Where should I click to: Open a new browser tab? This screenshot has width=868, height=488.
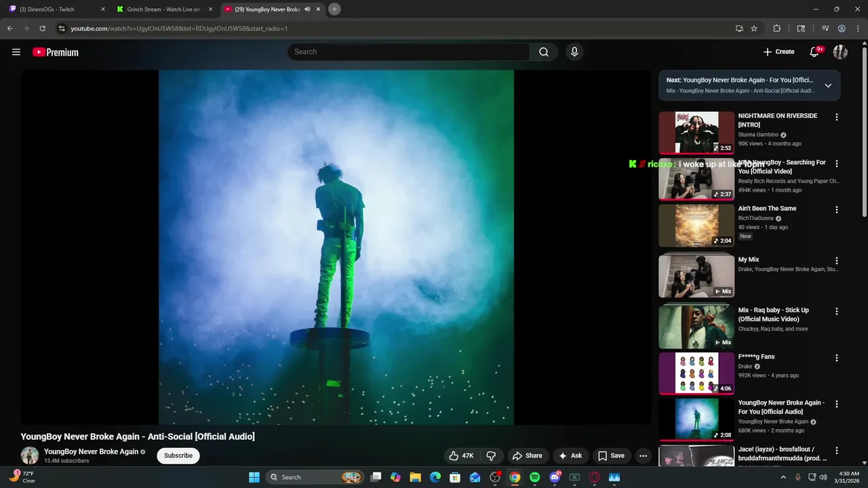(334, 9)
